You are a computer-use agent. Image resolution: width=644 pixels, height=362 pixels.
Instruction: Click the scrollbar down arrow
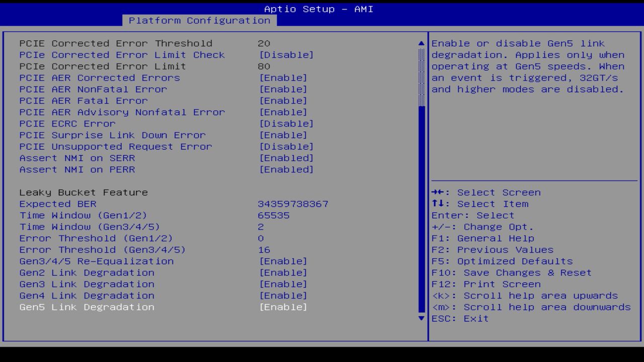(421, 318)
